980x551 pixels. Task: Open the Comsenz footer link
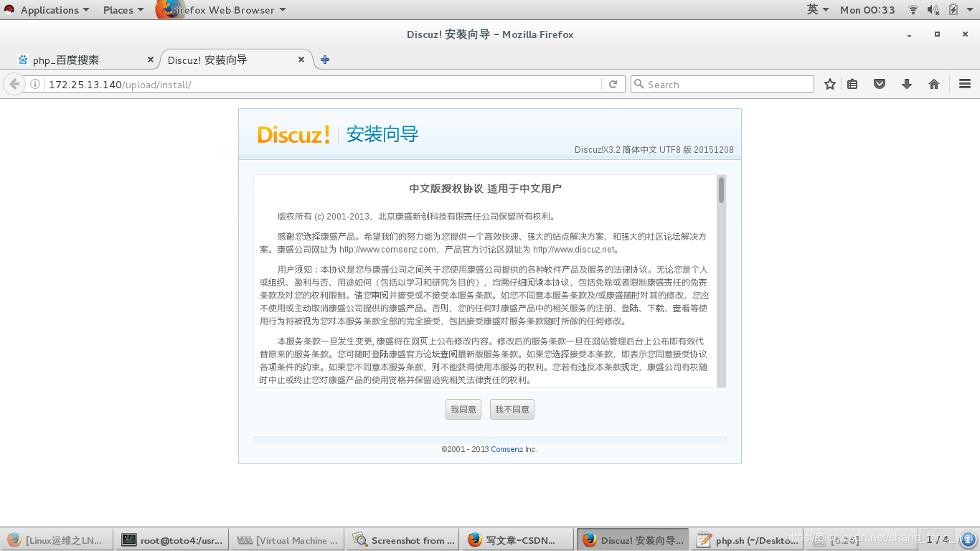(507, 449)
